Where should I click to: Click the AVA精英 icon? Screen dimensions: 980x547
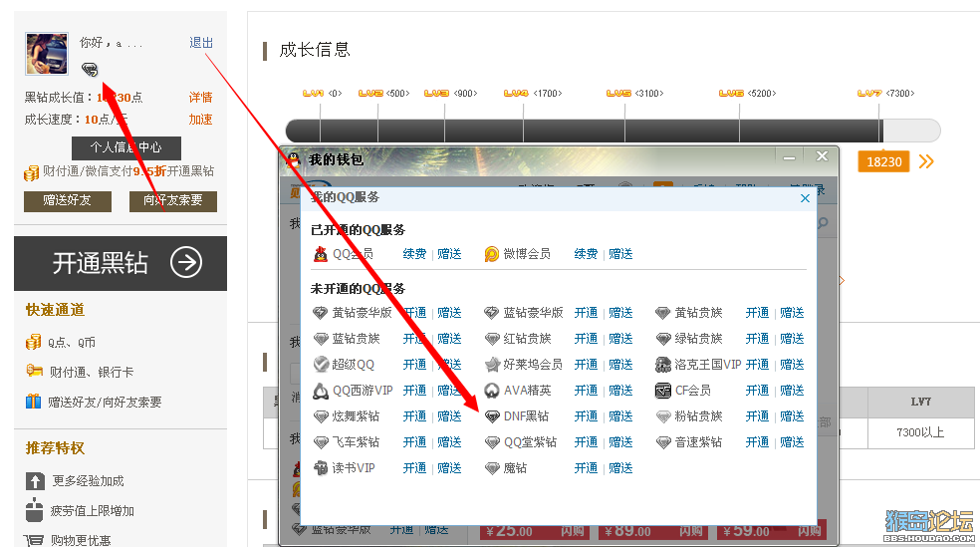(492, 391)
